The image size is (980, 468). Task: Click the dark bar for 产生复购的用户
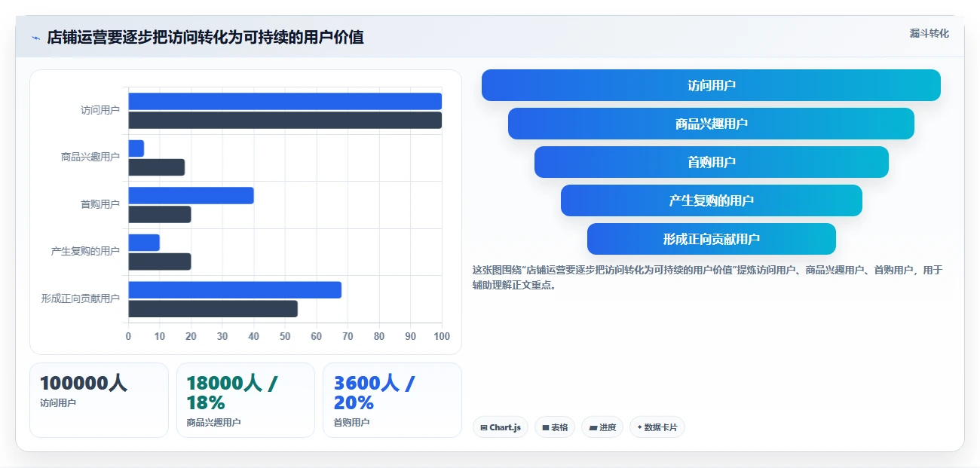[x=160, y=262]
